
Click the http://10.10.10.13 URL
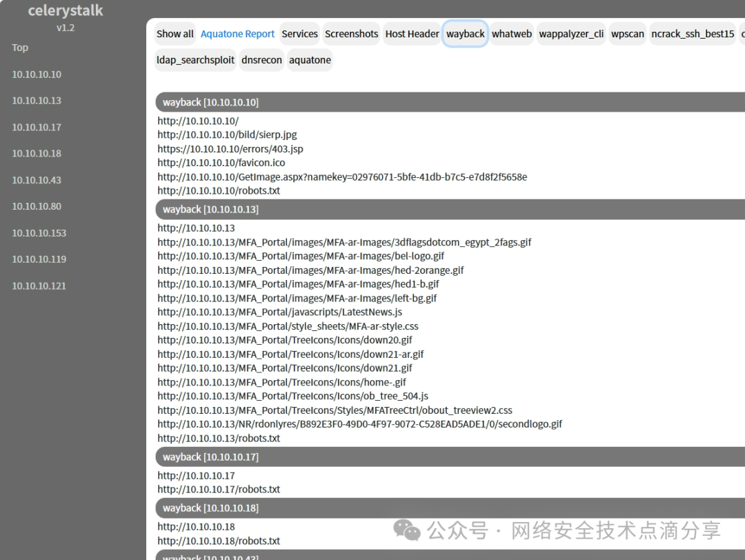point(196,228)
